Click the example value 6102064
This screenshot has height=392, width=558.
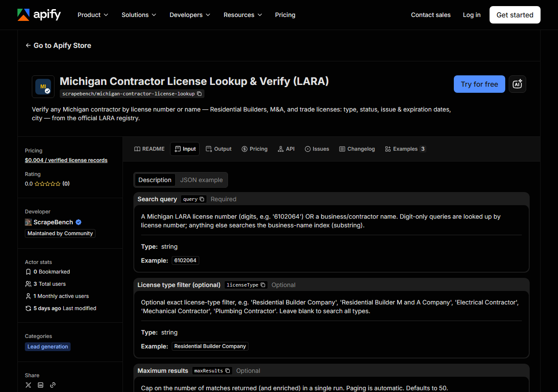pyautogui.click(x=186, y=260)
